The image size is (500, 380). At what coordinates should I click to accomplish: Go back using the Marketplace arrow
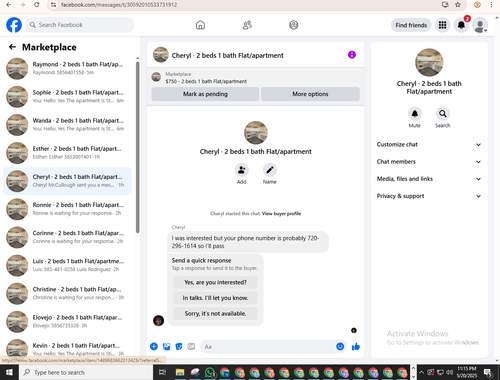click(x=12, y=47)
